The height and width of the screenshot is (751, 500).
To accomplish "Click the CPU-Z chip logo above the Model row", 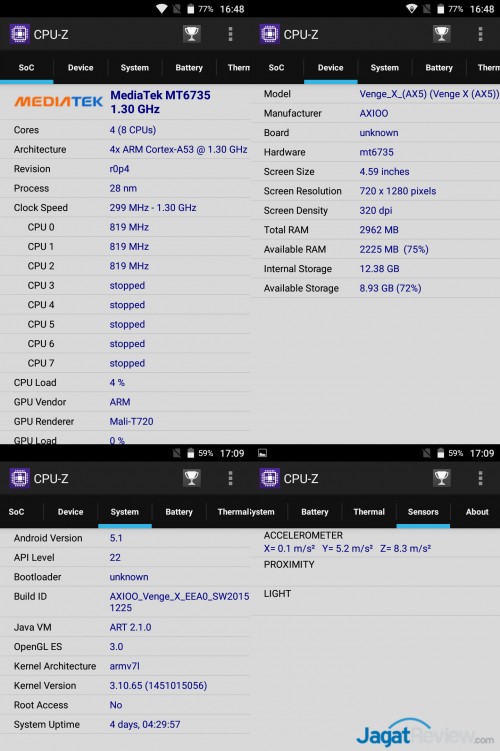I will 270,34.
